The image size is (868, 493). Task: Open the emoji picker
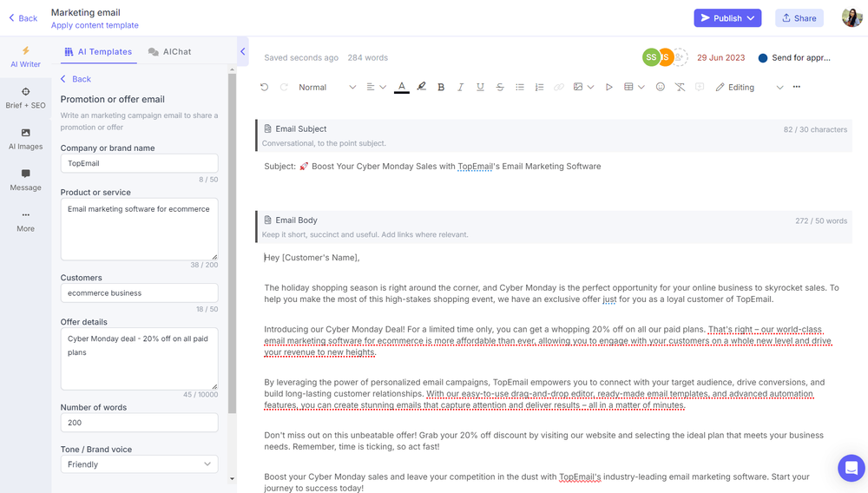(660, 87)
